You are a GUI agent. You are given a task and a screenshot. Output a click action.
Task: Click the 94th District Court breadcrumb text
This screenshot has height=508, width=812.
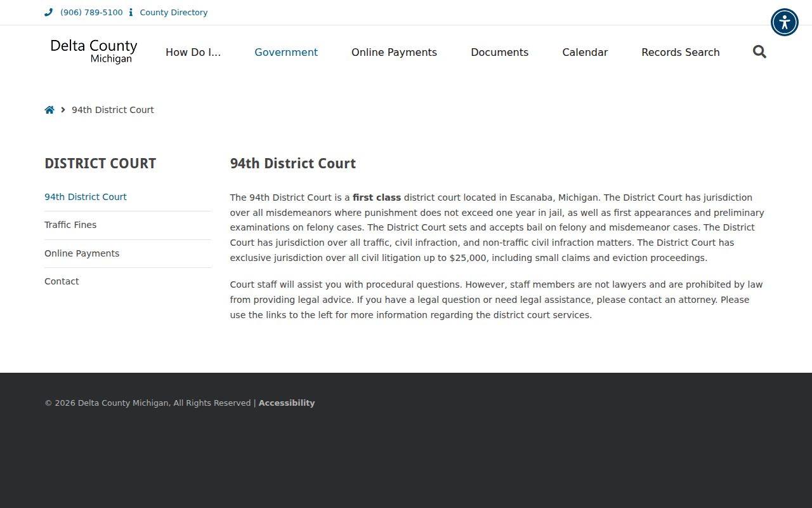(x=113, y=110)
